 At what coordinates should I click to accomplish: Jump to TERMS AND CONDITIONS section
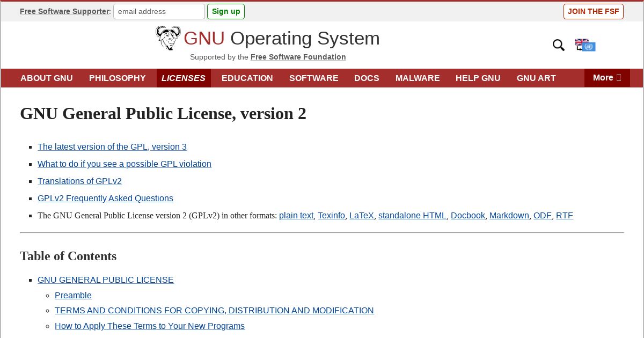214,310
